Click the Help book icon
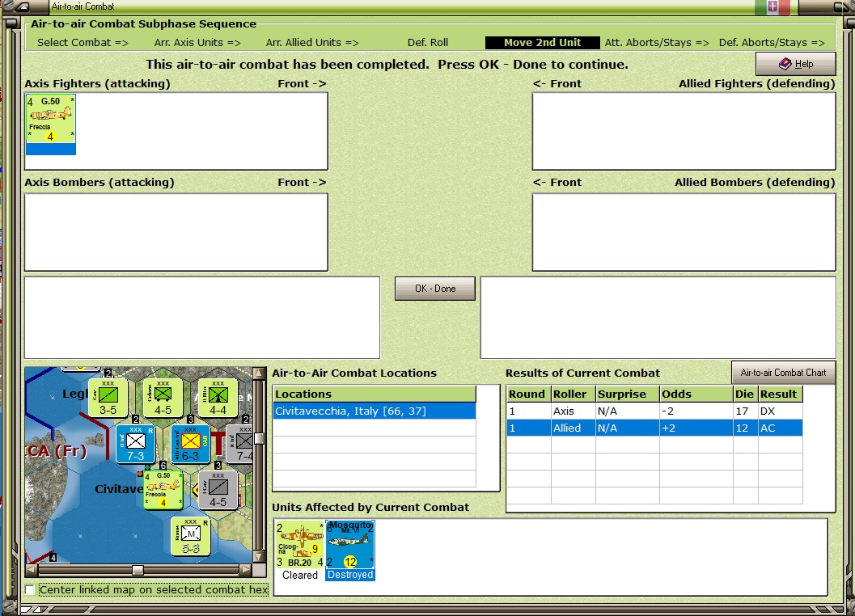Image resolution: width=855 pixels, height=616 pixels. (x=785, y=64)
